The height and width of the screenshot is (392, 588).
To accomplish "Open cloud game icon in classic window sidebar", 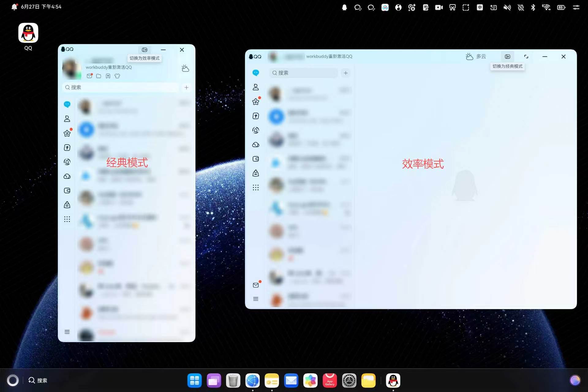I will point(67,176).
